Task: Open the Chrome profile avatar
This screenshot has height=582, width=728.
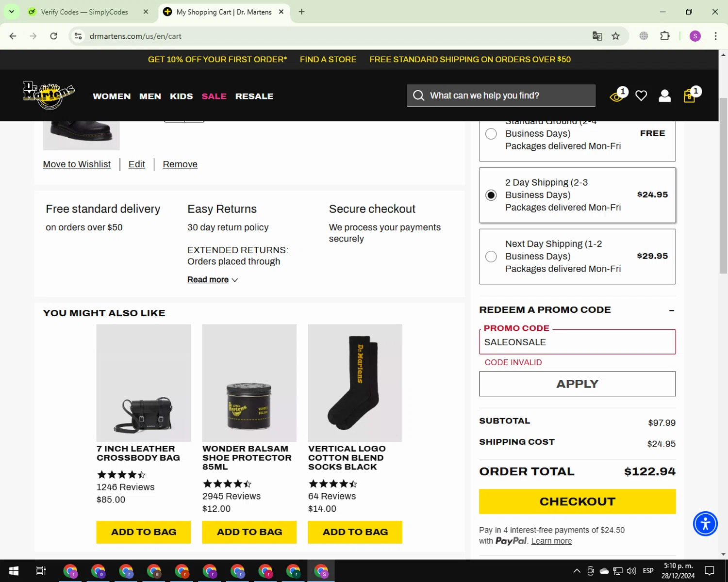Action: (695, 36)
